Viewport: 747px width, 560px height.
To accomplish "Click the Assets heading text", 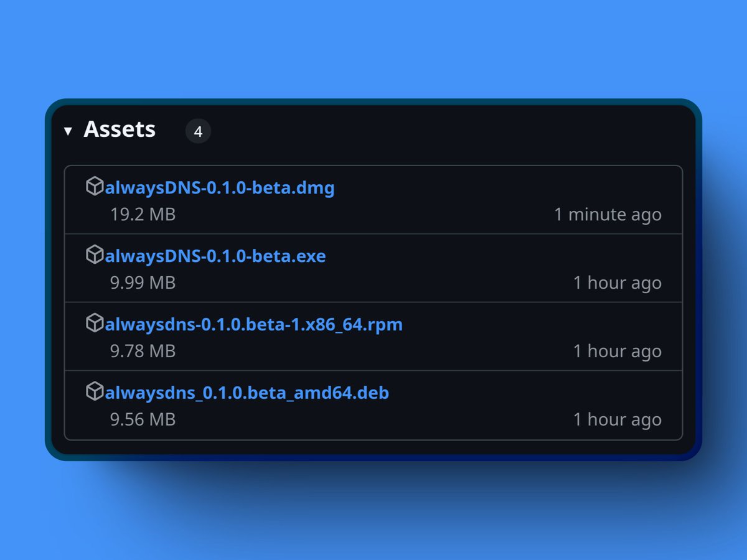I will 120,130.
